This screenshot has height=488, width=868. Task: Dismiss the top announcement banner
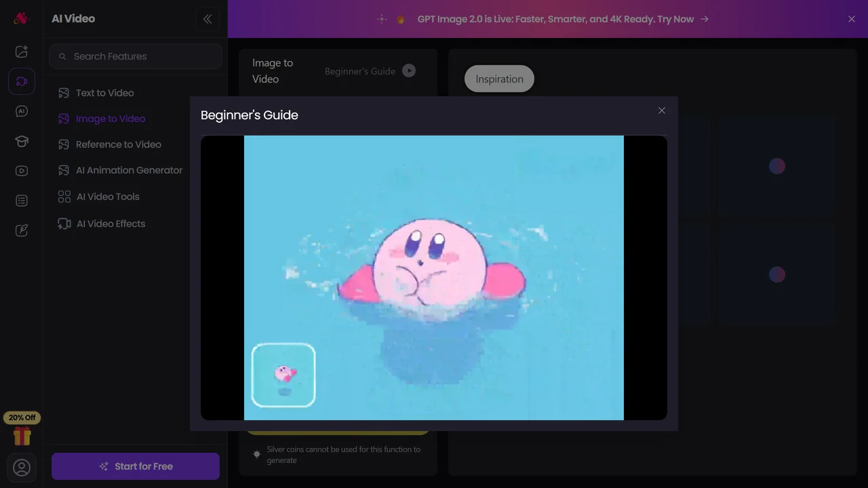tap(852, 19)
